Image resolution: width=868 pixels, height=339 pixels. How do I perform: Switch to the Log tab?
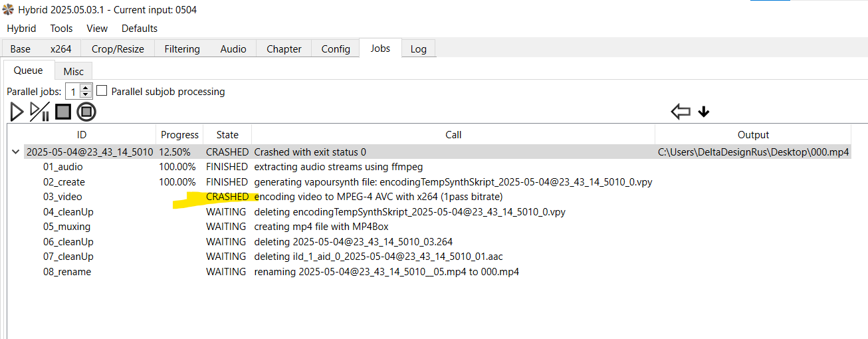coord(418,49)
